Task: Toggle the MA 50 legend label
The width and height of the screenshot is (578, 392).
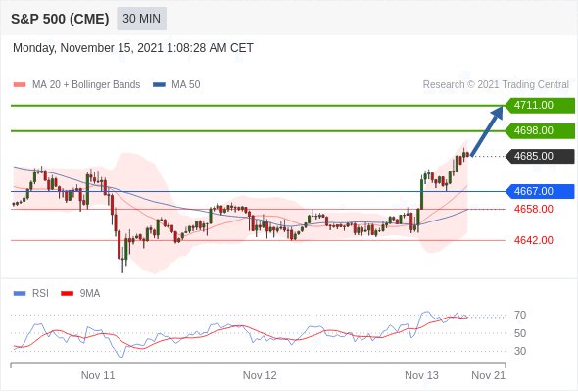Action: click(186, 85)
